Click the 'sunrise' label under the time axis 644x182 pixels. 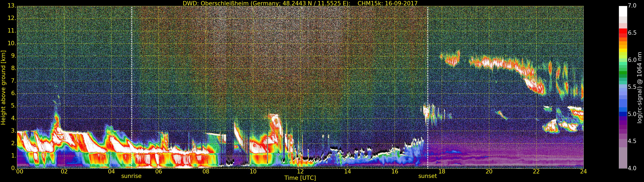pyautogui.click(x=131, y=176)
